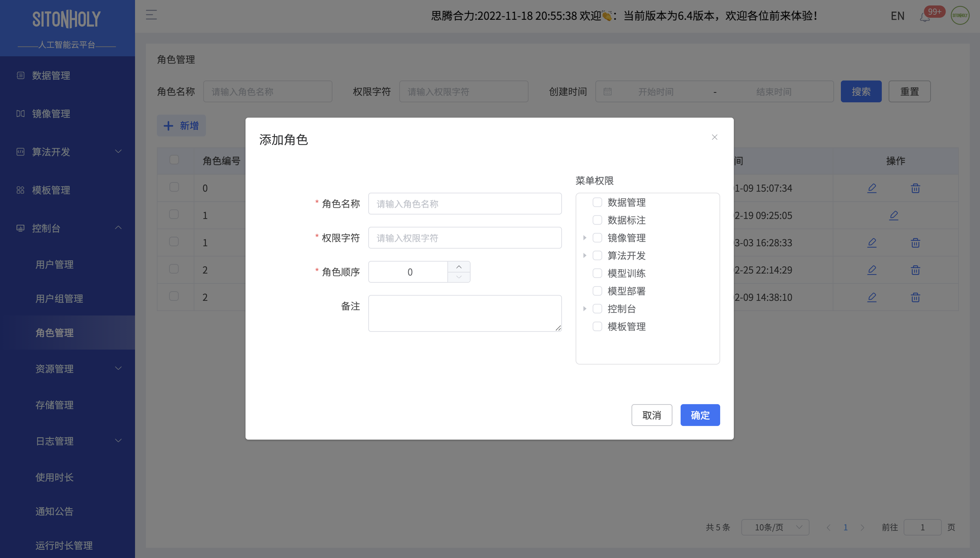Viewport: 980px width, 558px height.
Task: Click the edit pencil for row 15:07:34
Action: click(872, 188)
